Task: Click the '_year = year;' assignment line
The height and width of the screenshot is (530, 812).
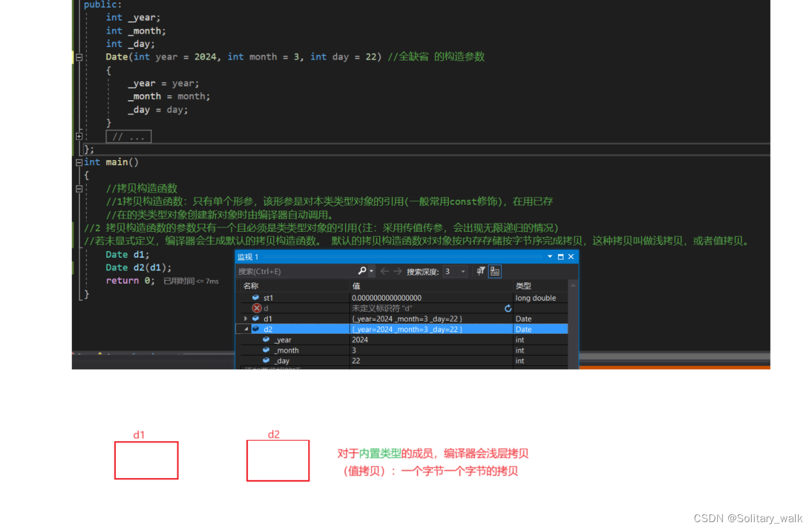Action: pyautogui.click(x=163, y=83)
